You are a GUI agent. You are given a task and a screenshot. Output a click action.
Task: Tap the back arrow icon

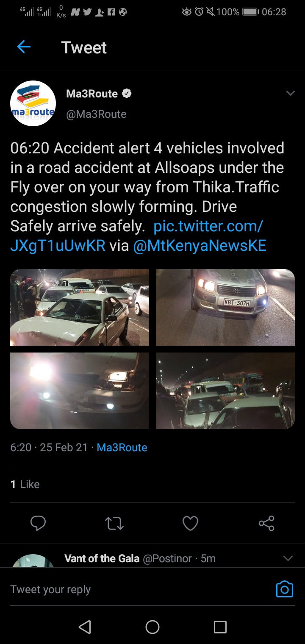[x=24, y=47]
